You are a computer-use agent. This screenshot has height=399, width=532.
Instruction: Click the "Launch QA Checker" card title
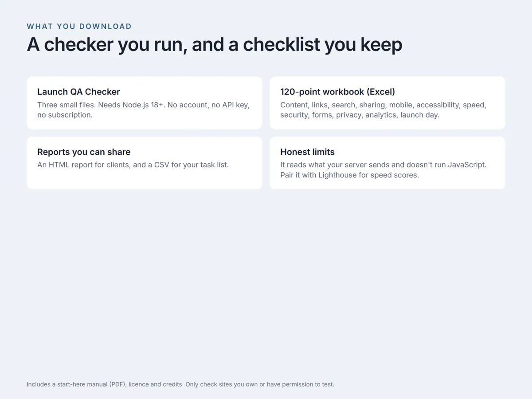click(x=78, y=92)
